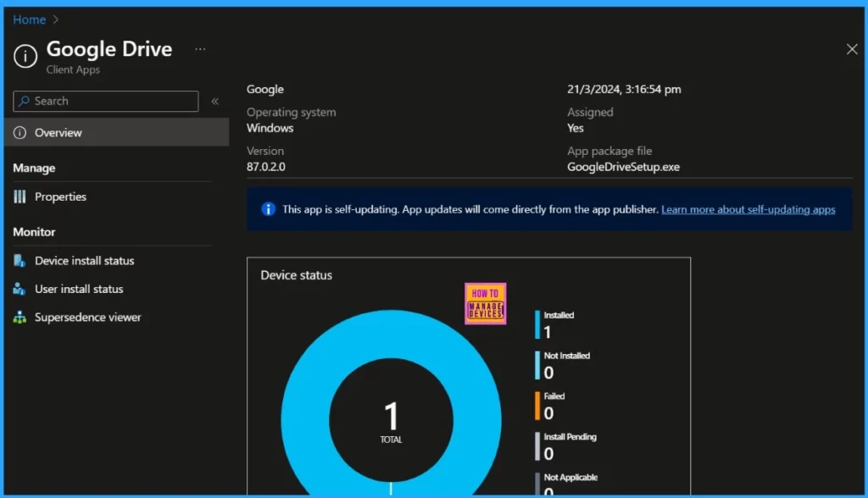Focus the sidebar Search field

[106, 102]
